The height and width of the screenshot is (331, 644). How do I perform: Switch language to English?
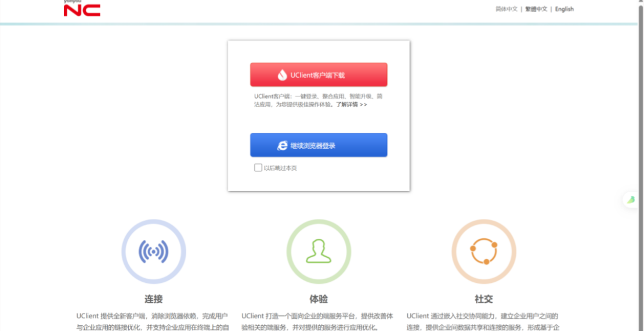[565, 9]
